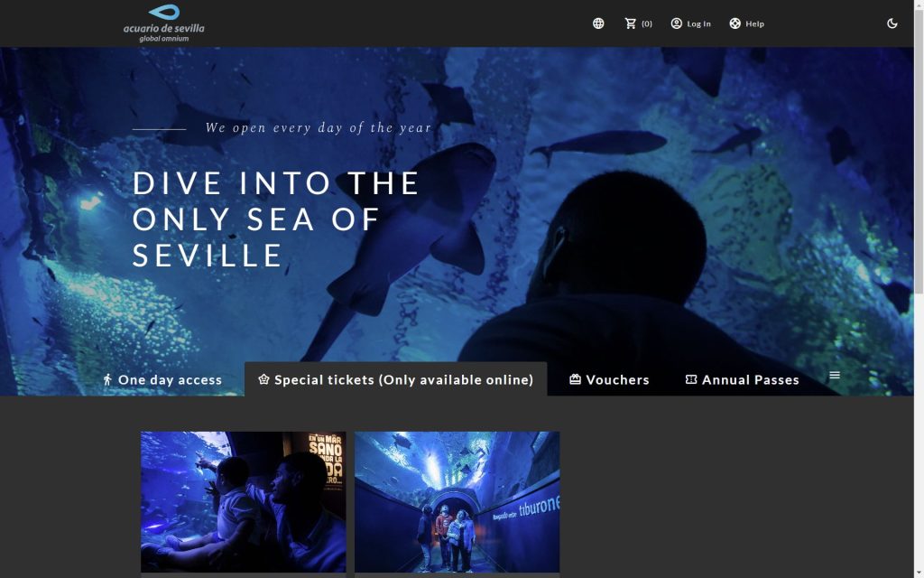Open the Vouchers tab

point(617,380)
